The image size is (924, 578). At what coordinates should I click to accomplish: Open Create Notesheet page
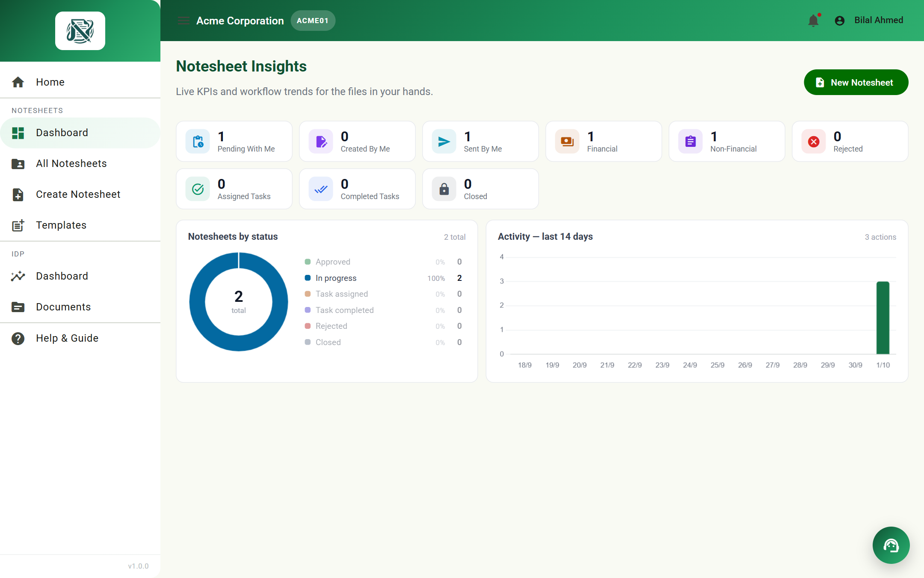80,194
